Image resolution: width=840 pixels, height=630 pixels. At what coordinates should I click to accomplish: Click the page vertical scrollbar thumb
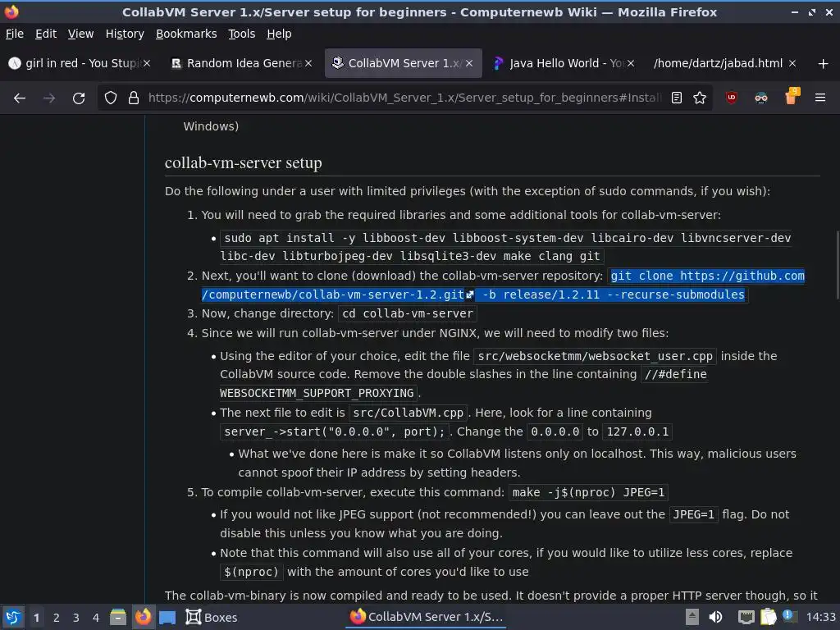coord(837,265)
